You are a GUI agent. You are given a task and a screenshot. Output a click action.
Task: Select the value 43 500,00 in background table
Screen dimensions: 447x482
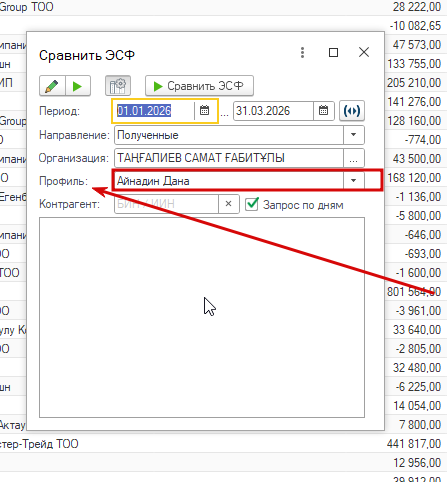tap(417, 159)
